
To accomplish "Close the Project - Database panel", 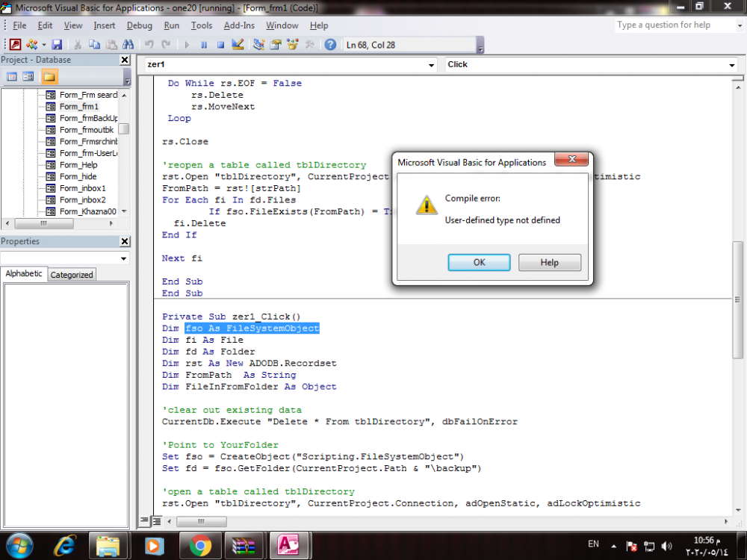I will pos(125,60).
